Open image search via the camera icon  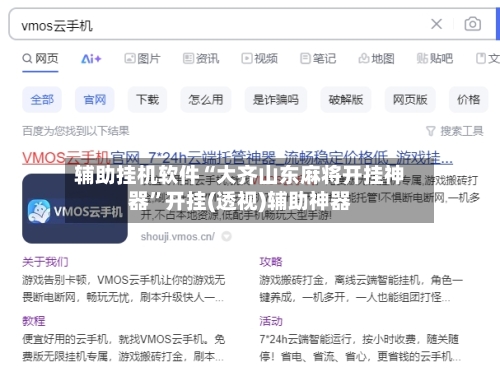pos(473,24)
